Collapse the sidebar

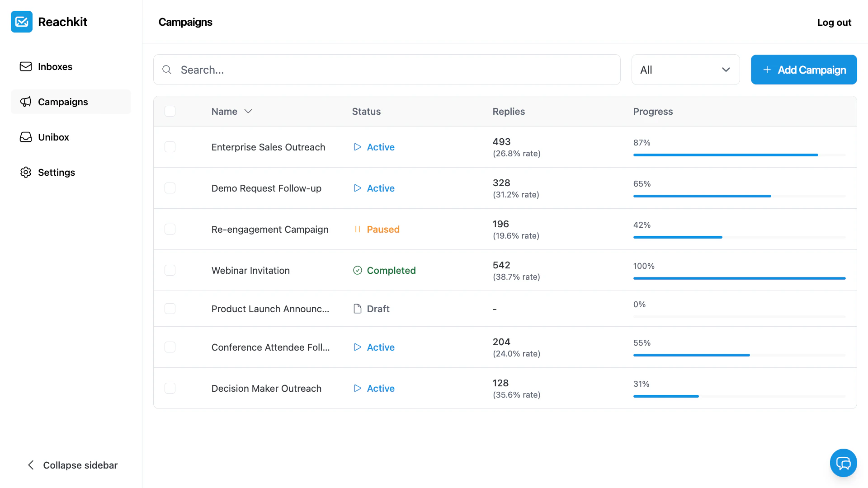[x=72, y=465]
